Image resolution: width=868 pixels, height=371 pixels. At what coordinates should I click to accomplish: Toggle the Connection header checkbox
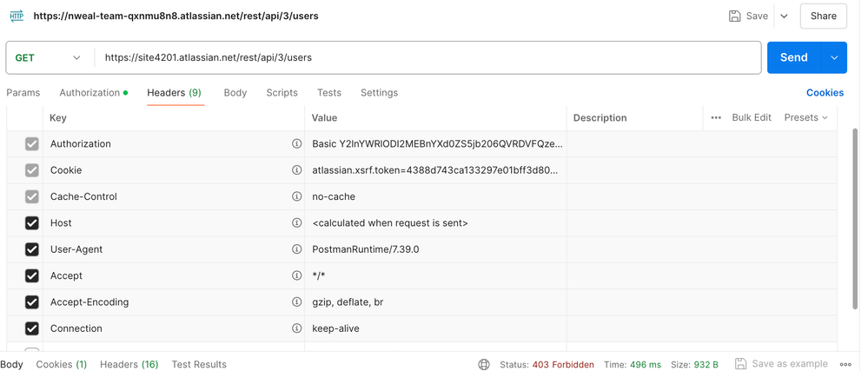click(x=32, y=328)
